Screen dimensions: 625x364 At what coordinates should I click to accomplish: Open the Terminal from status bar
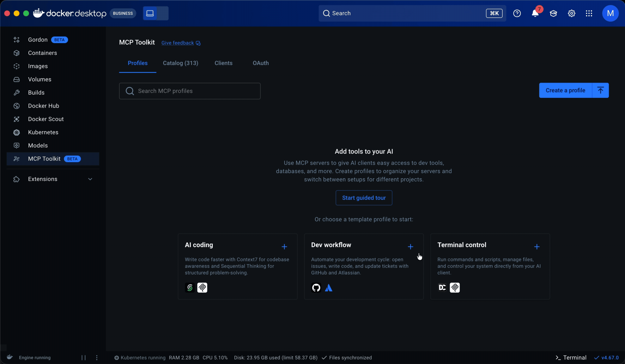571,358
